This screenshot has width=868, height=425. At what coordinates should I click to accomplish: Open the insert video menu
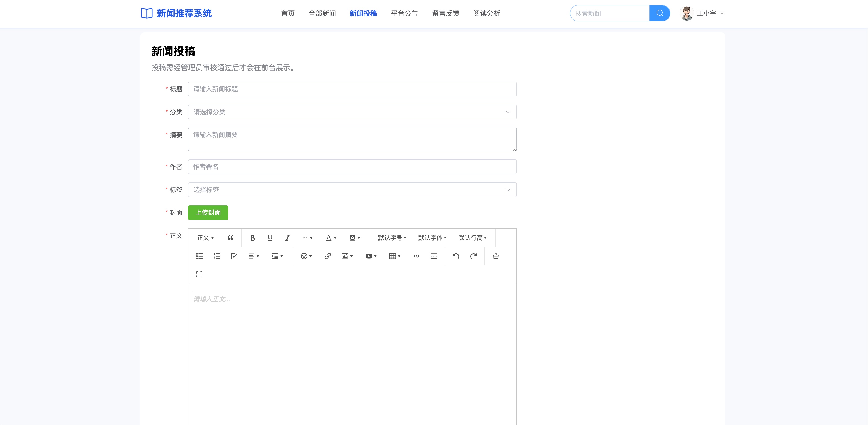tap(371, 256)
